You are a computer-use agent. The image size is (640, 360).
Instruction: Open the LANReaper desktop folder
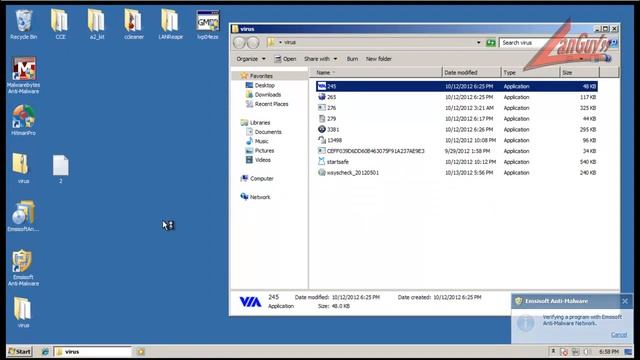[170, 24]
